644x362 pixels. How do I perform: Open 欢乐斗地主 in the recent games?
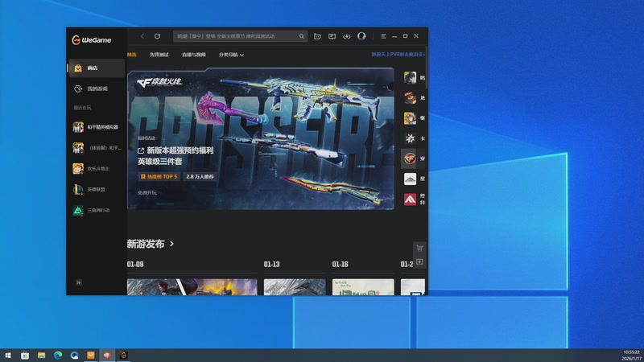click(x=97, y=169)
